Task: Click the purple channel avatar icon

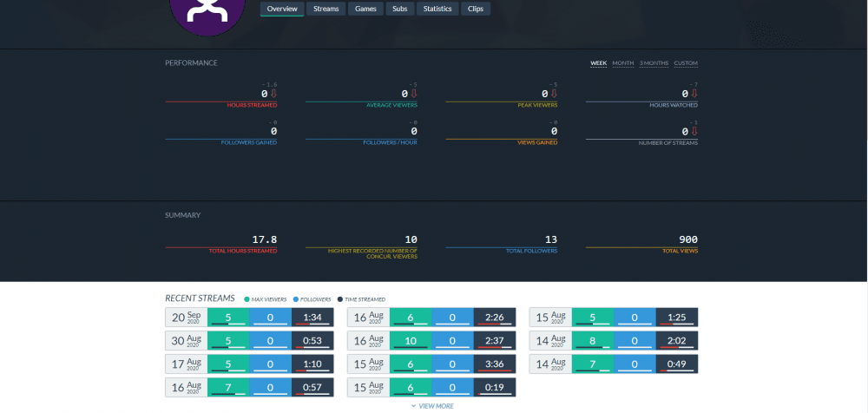Action: pyautogui.click(x=207, y=12)
